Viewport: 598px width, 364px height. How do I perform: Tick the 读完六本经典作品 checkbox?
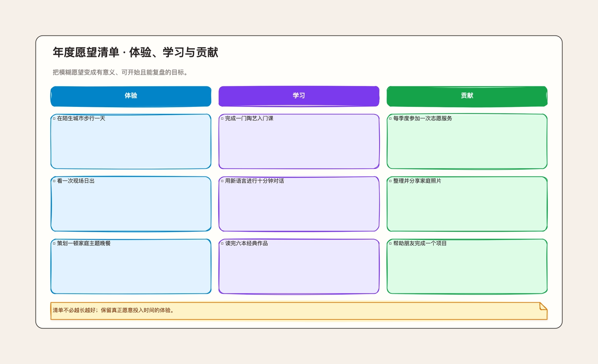[222, 243]
